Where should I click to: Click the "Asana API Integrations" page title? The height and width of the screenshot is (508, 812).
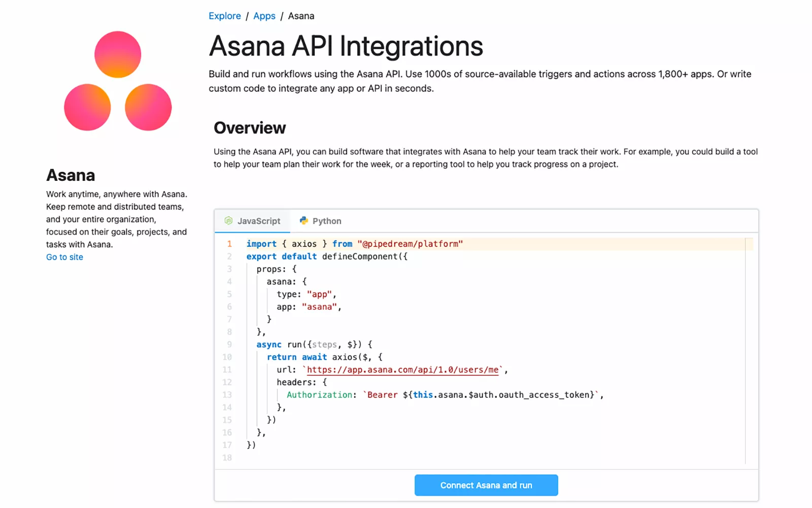(346, 46)
